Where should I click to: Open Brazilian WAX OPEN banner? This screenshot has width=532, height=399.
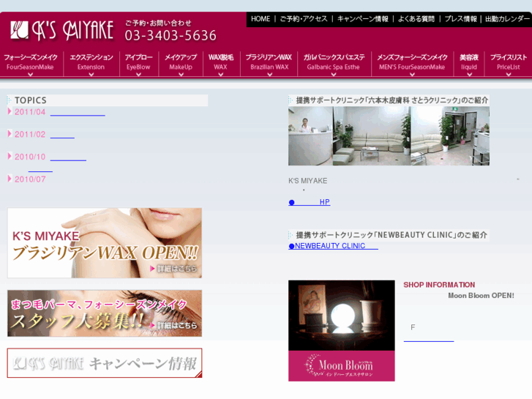click(105, 243)
